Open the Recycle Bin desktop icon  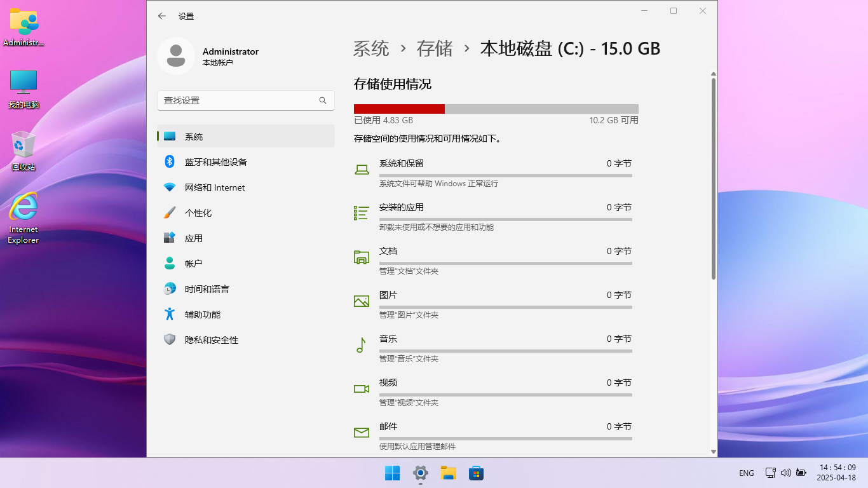[24, 151]
